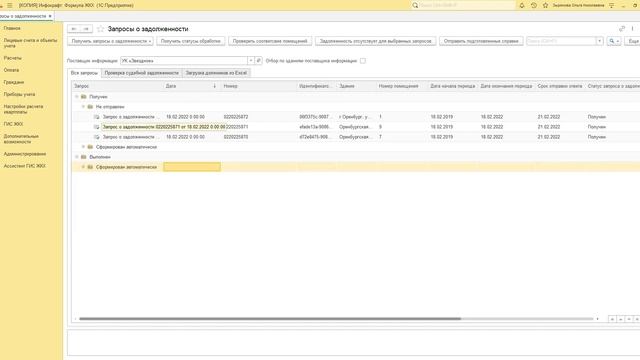Collapse the Не отправлен group

coord(83,107)
